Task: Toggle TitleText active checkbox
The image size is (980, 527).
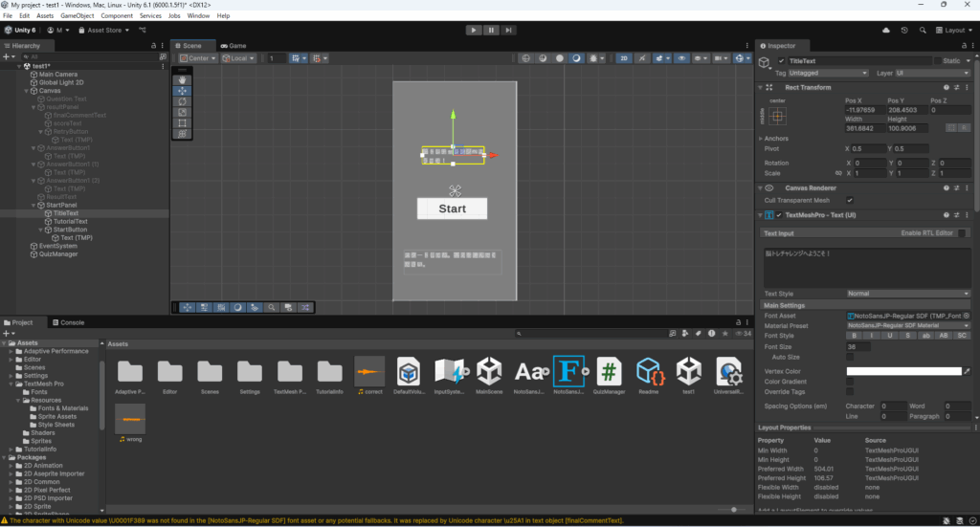Action: pyautogui.click(x=781, y=61)
